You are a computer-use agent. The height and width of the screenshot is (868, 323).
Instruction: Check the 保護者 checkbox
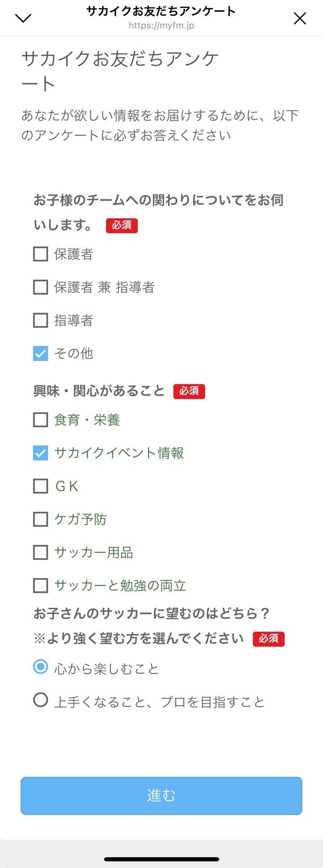click(40, 254)
